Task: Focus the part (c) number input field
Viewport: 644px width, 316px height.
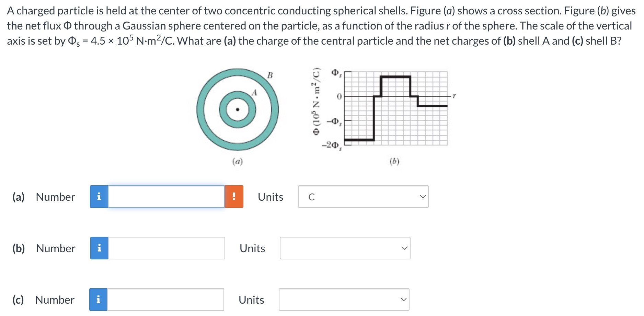Action: [165, 300]
